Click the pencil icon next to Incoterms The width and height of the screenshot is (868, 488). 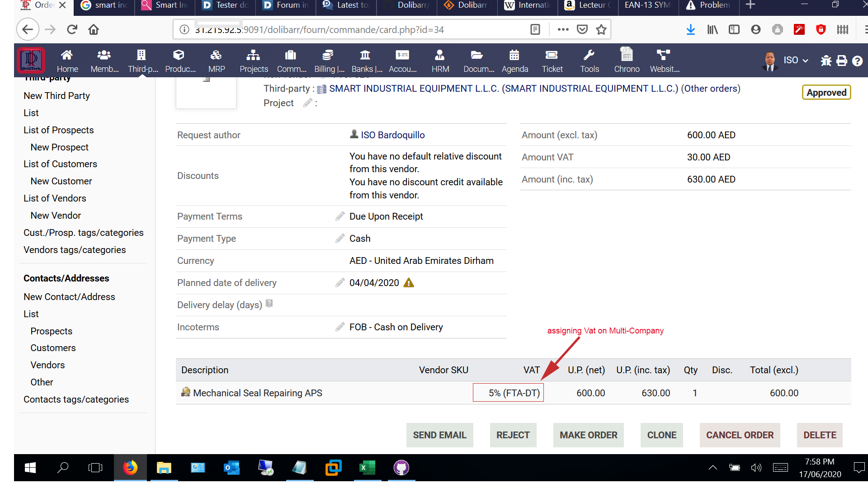pyautogui.click(x=340, y=327)
